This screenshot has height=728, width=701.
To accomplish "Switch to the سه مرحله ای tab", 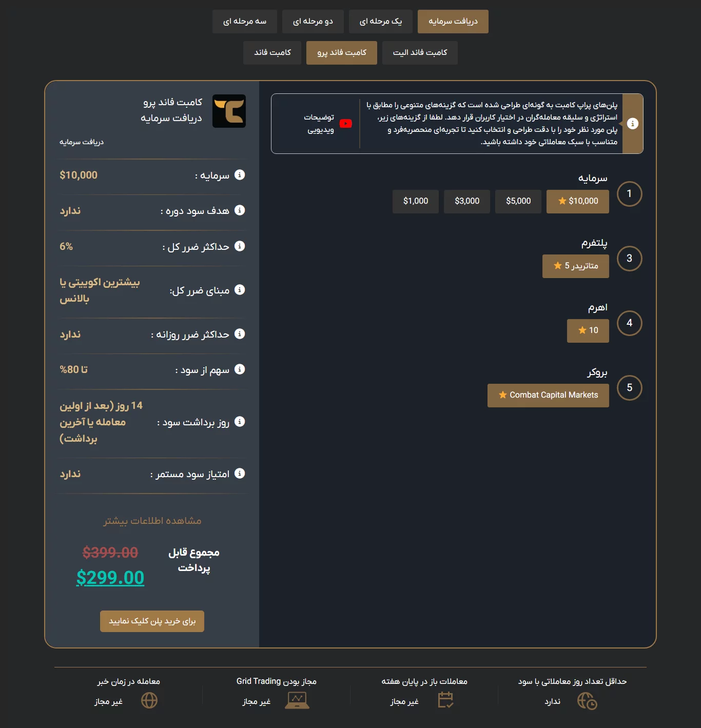I will 245,22.
